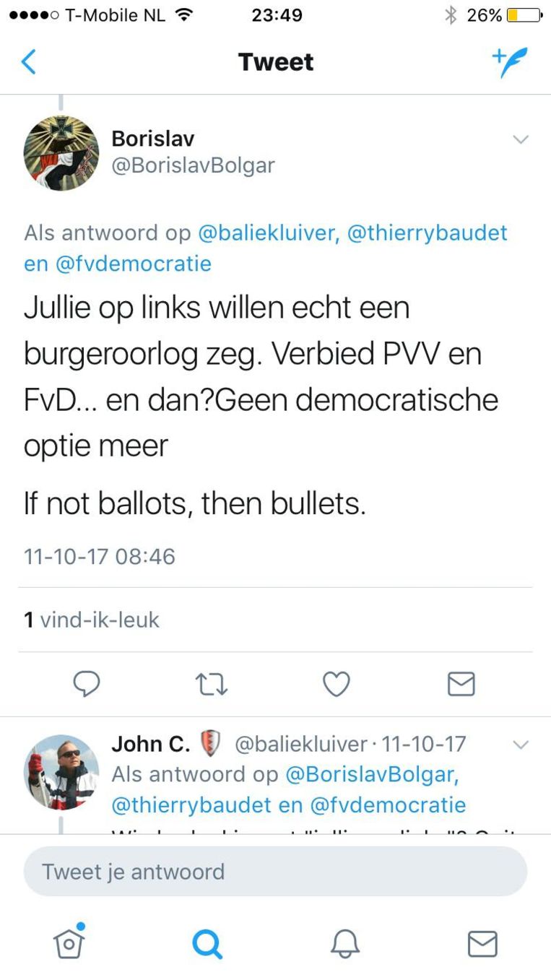
Task: Expand options chevron on Borislav's tweet
Action: tap(521, 139)
